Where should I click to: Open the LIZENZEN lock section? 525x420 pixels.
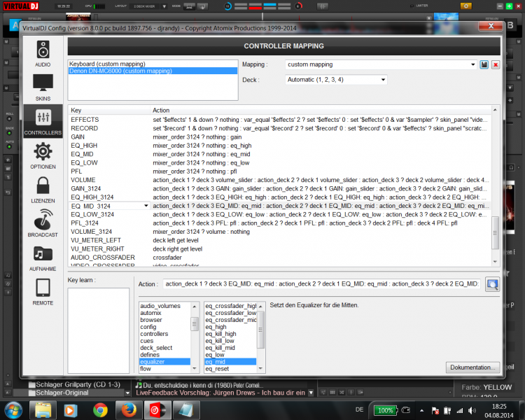[x=43, y=190]
